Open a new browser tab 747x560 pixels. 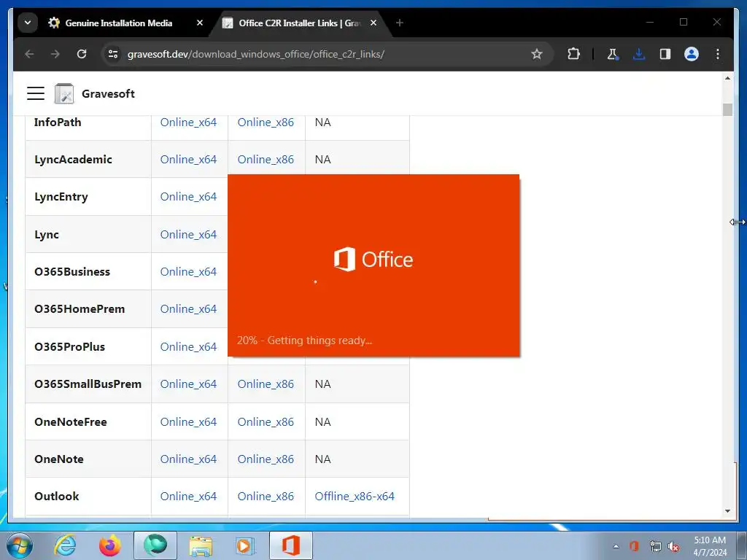pos(400,23)
